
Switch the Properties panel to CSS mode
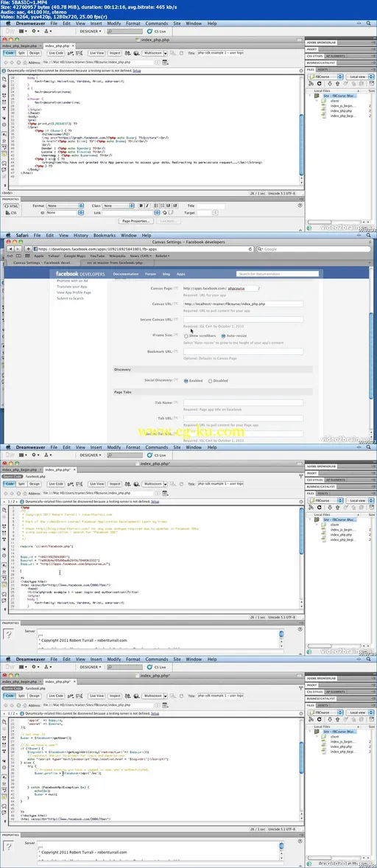click(11, 212)
